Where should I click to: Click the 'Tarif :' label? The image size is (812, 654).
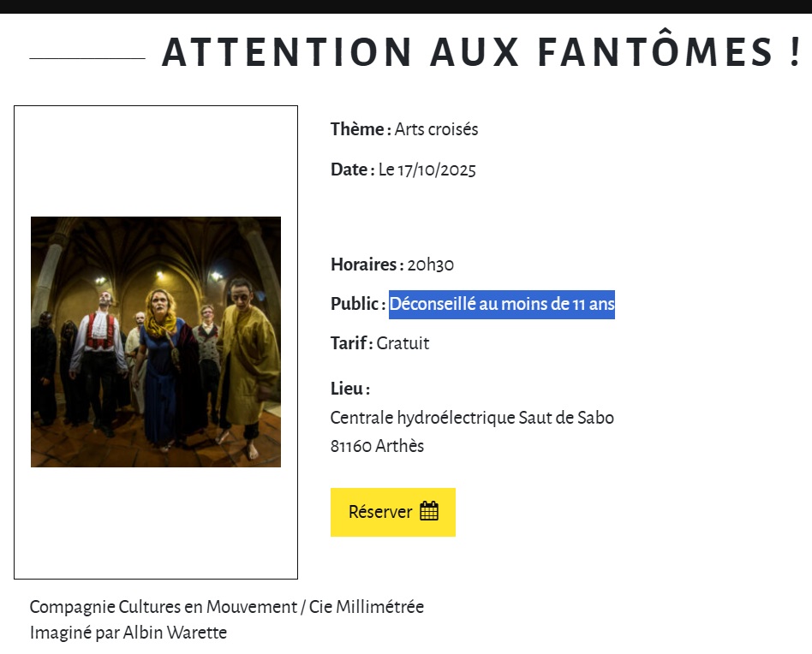pyautogui.click(x=351, y=343)
